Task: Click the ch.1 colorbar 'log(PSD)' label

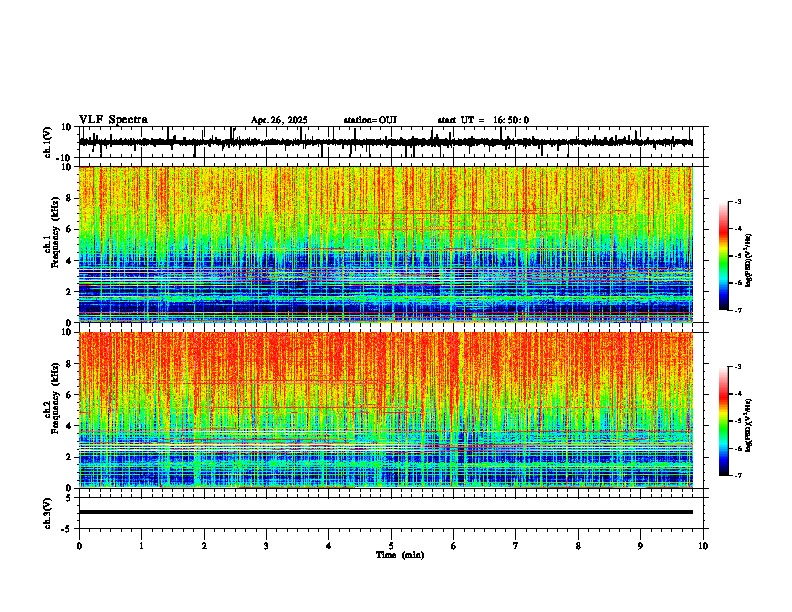Action: (x=748, y=261)
